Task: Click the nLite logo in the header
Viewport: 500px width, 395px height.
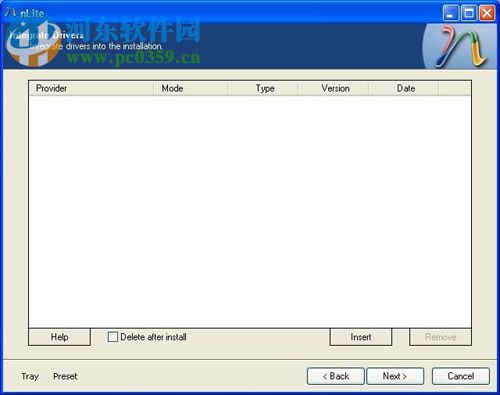Action: coord(460,46)
